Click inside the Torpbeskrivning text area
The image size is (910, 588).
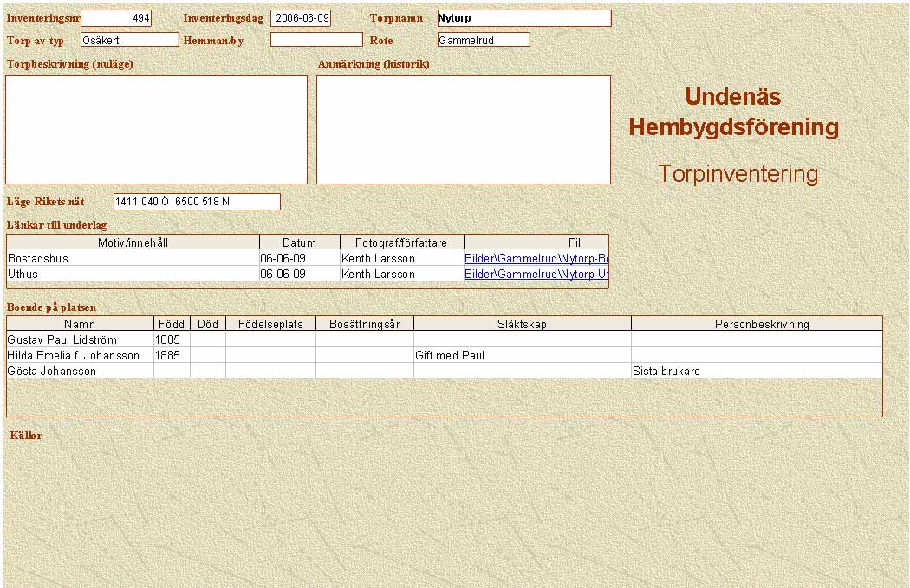point(156,130)
